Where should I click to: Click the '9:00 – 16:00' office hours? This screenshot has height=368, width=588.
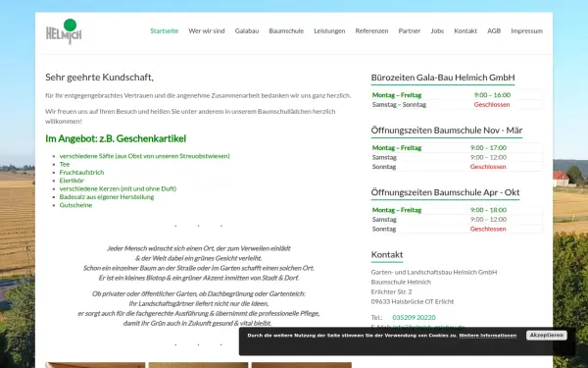(x=492, y=95)
